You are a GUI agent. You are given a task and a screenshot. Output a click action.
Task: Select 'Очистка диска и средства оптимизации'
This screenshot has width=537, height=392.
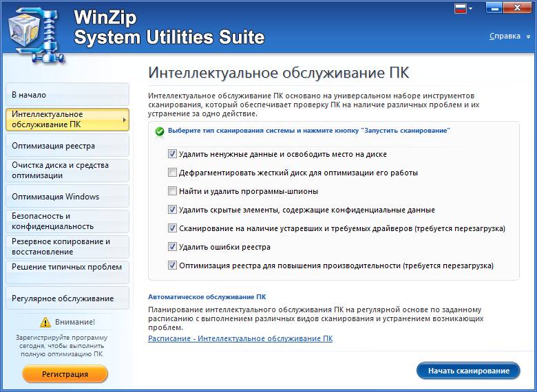66,170
